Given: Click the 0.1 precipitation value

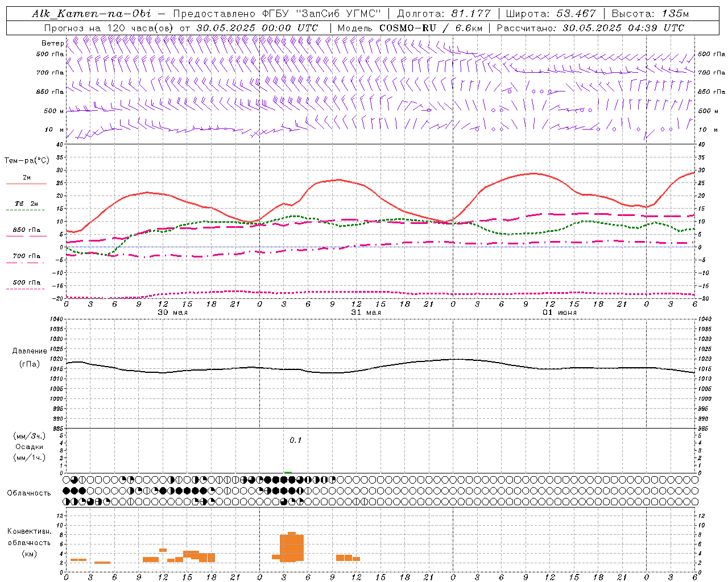Looking at the screenshot, I should coord(295,440).
